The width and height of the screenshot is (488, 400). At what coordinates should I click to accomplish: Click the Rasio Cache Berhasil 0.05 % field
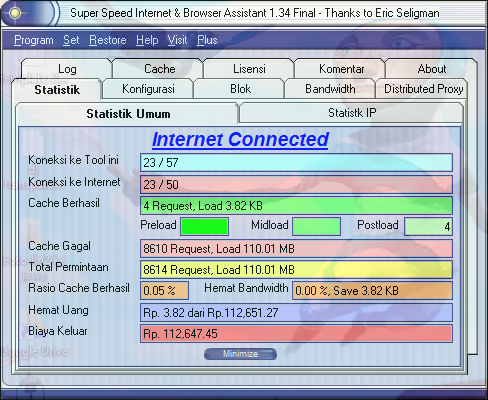164,290
